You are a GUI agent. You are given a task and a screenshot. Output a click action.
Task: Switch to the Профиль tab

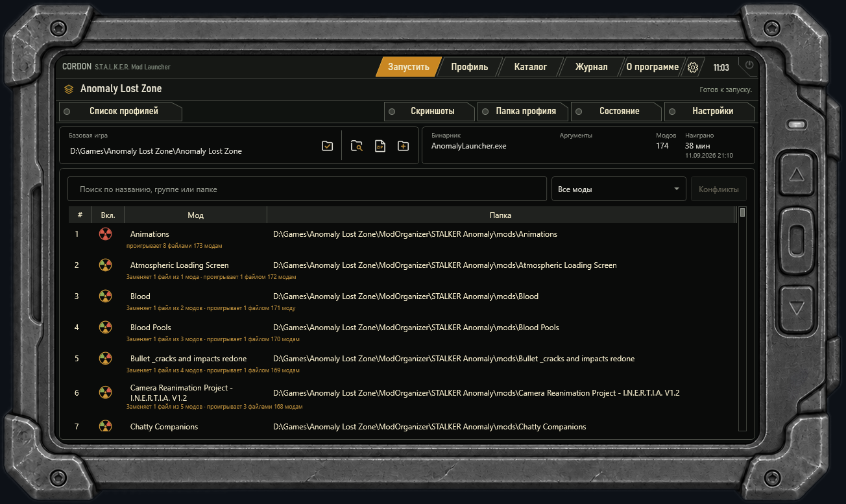tap(470, 67)
